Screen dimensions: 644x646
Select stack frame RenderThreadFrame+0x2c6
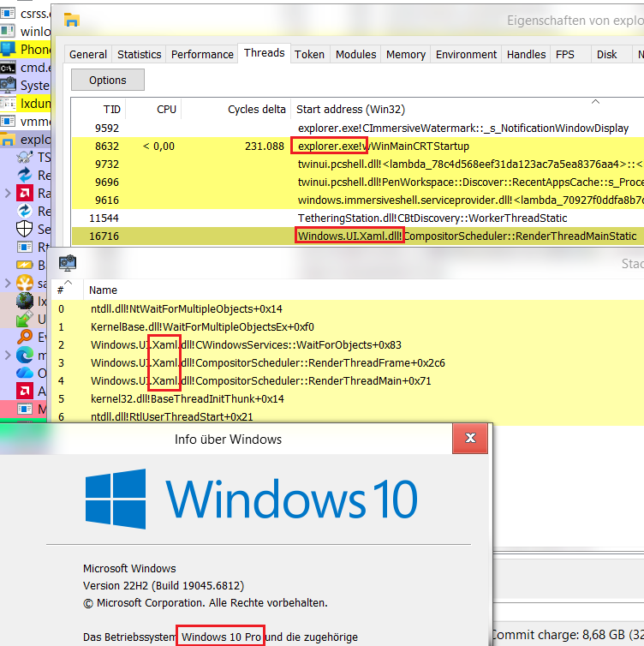(x=348, y=363)
